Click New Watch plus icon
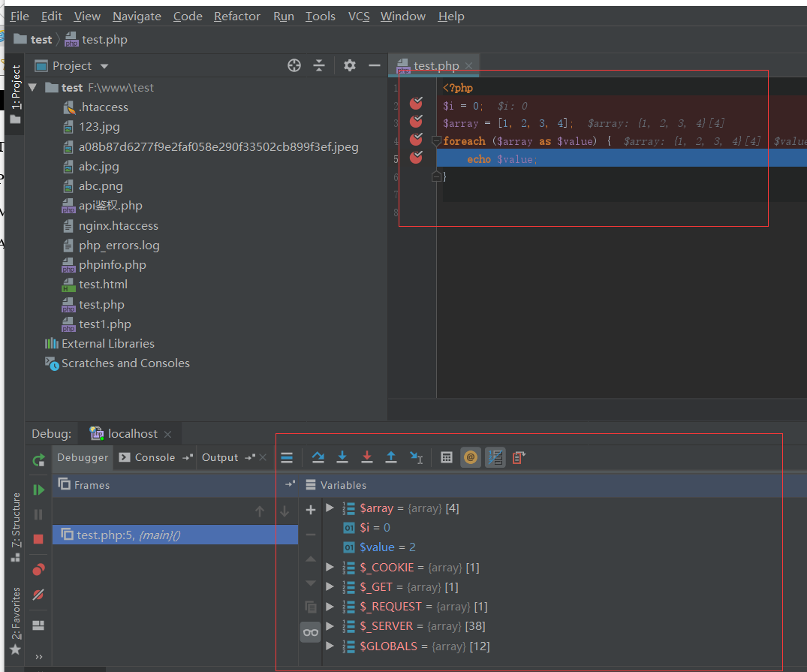 [x=311, y=510]
